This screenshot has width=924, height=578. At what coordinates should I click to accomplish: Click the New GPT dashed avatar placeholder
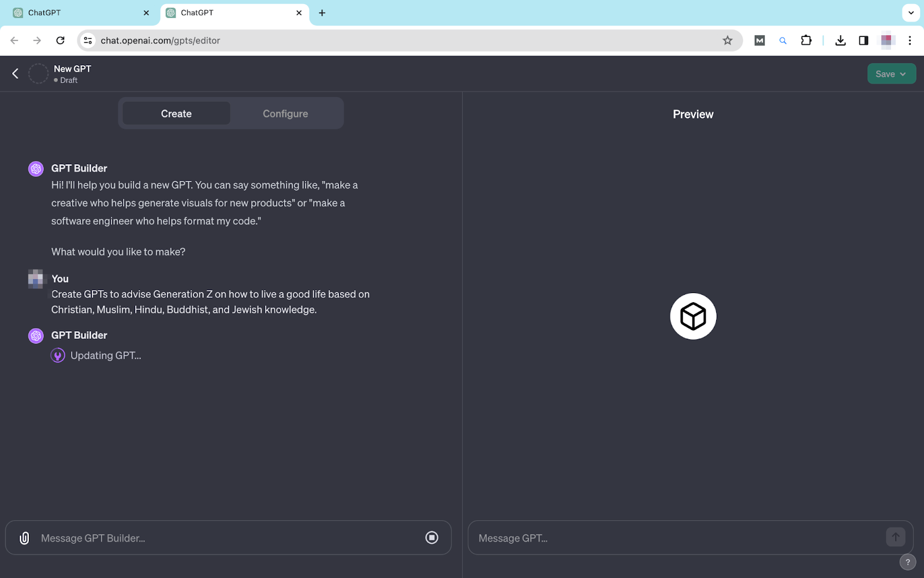(38, 73)
